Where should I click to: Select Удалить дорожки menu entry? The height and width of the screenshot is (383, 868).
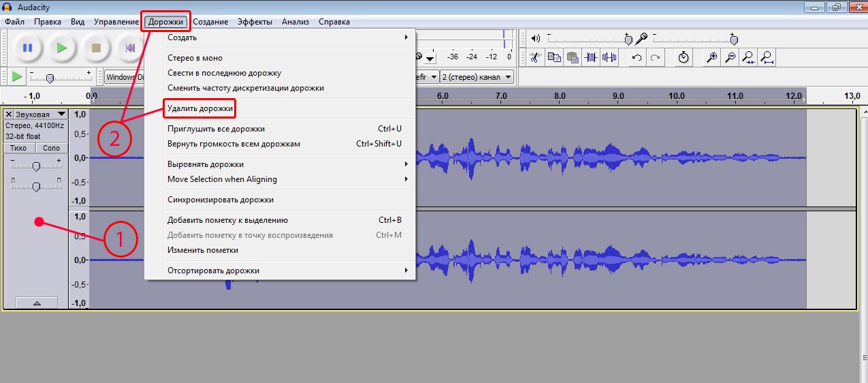click(x=200, y=108)
